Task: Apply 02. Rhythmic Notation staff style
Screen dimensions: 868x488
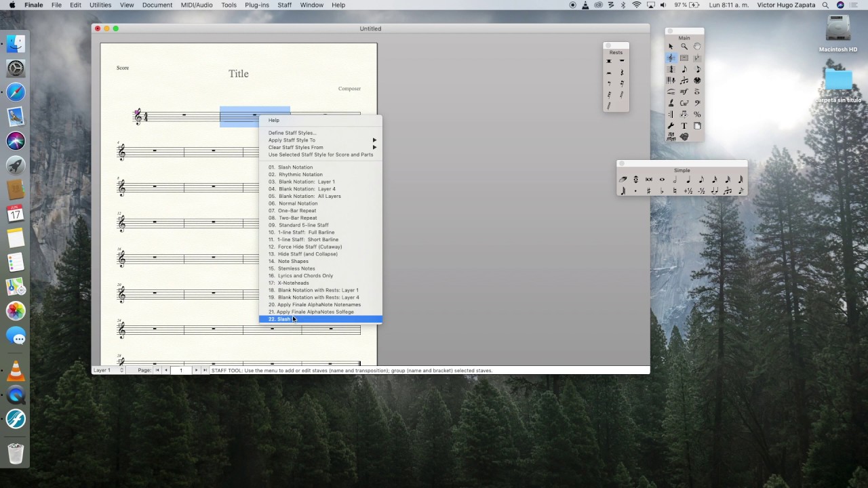Action: (x=321, y=174)
